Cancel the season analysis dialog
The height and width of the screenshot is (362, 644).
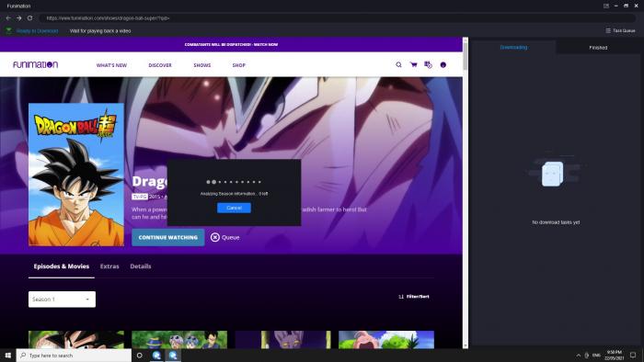tap(234, 208)
